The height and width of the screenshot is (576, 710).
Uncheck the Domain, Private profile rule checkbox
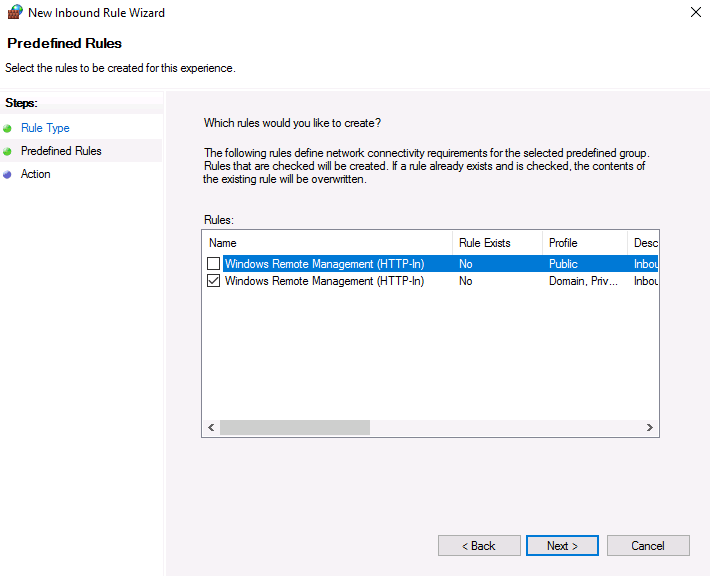(213, 282)
